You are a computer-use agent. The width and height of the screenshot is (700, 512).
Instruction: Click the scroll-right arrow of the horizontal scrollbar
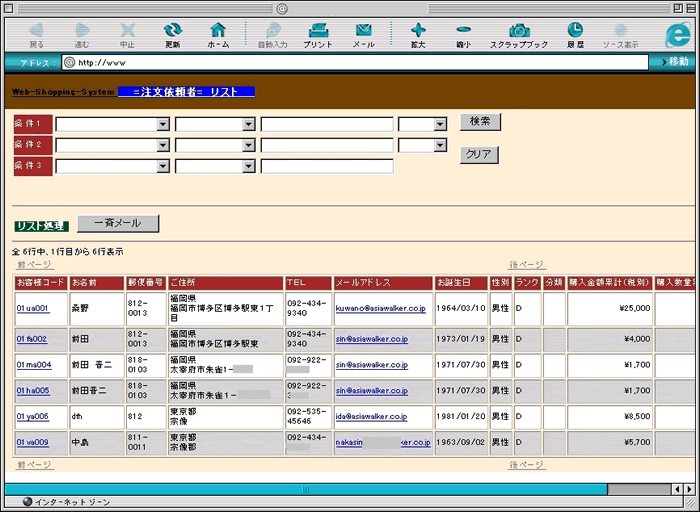tap(690, 489)
